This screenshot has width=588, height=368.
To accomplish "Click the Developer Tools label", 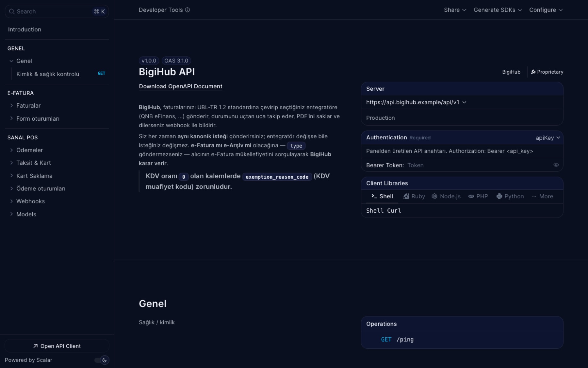I will click(x=161, y=10).
